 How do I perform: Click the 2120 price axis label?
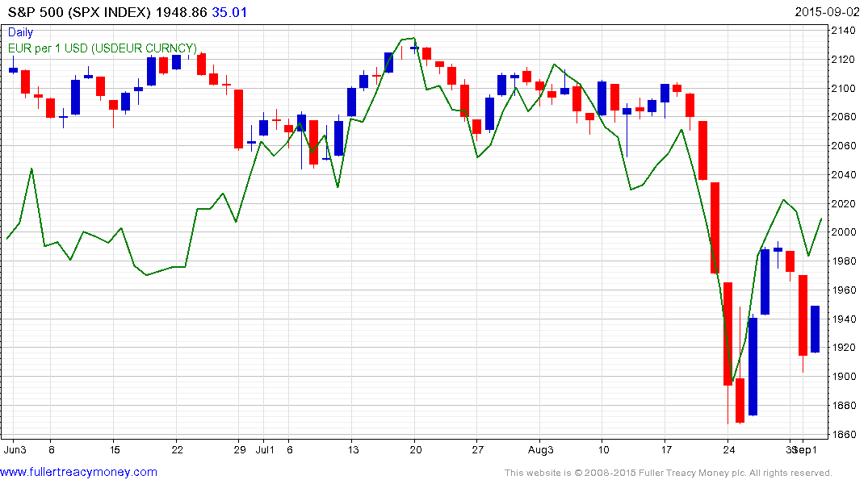point(844,59)
